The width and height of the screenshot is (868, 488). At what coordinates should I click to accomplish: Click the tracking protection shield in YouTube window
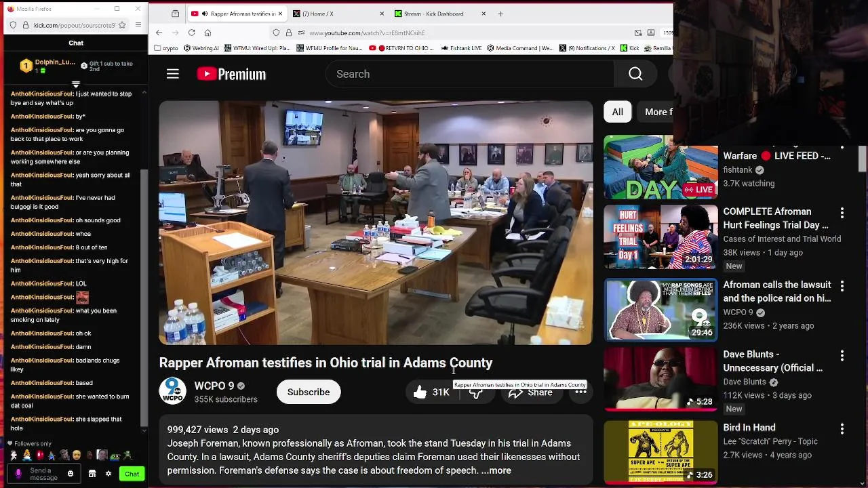pyautogui.click(x=276, y=33)
